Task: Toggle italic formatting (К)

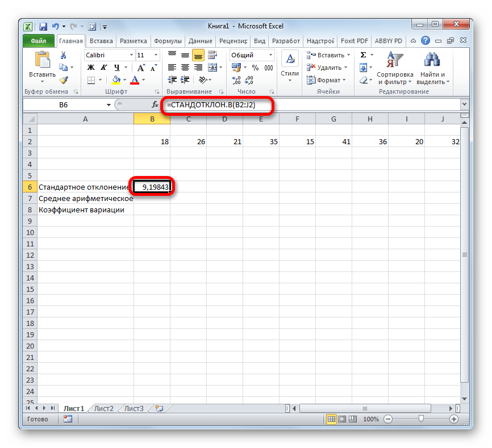Action: [x=104, y=68]
